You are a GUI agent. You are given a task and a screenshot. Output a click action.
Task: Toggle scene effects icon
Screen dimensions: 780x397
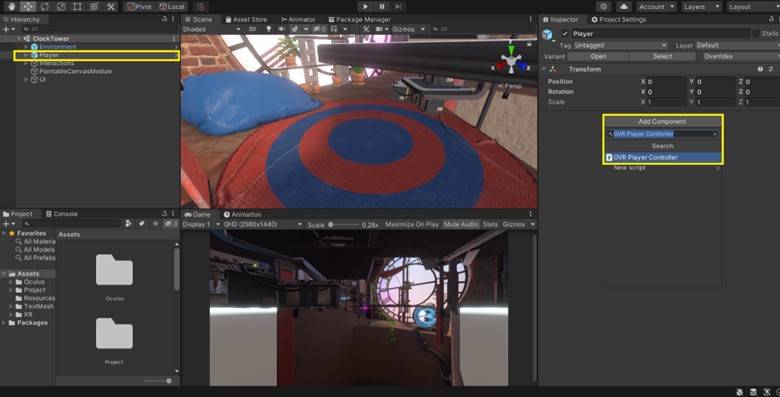294,29
